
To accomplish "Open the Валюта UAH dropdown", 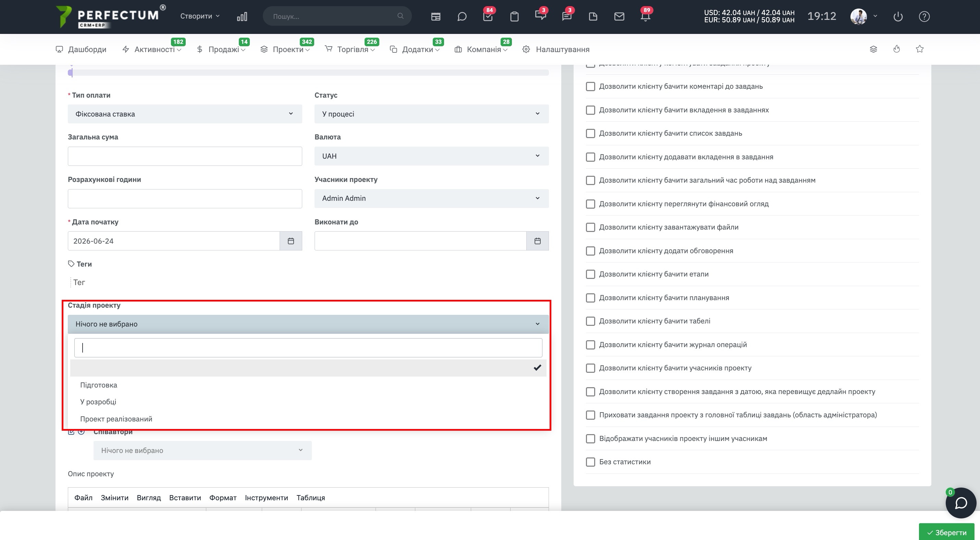I will (x=431, y=156).
